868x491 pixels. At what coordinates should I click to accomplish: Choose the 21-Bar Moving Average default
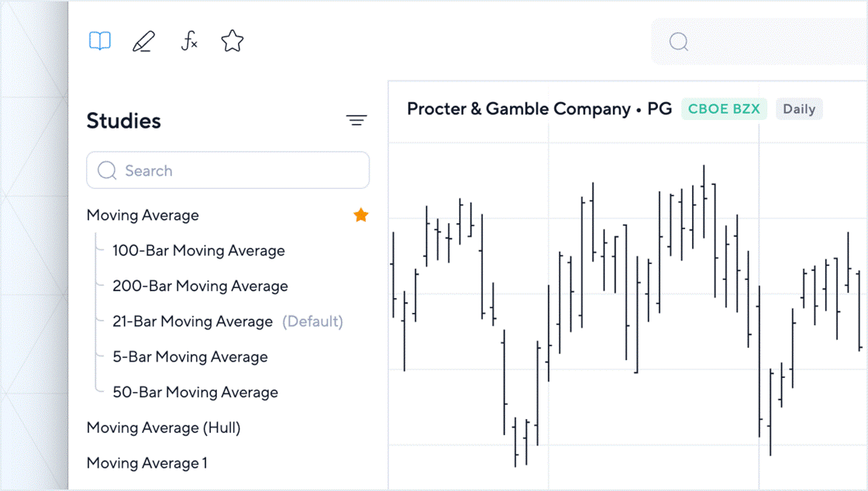click(192, 321)
